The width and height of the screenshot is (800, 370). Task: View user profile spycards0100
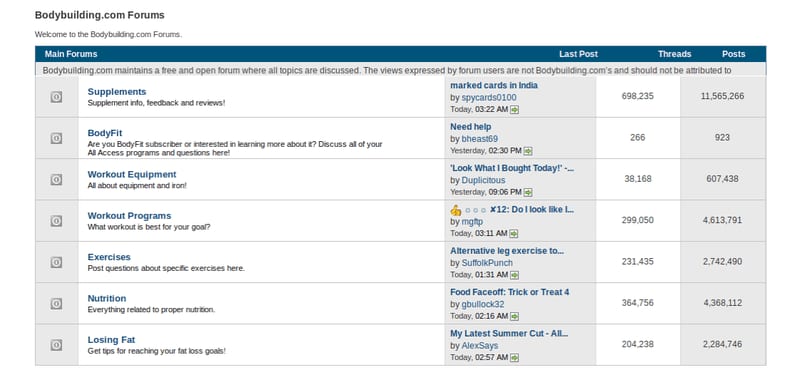pos(489,97)
